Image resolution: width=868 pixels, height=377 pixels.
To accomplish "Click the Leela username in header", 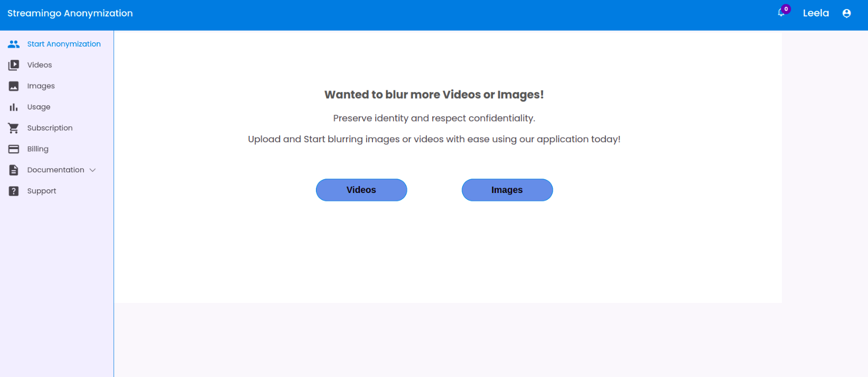I will [x=816, y=13].
